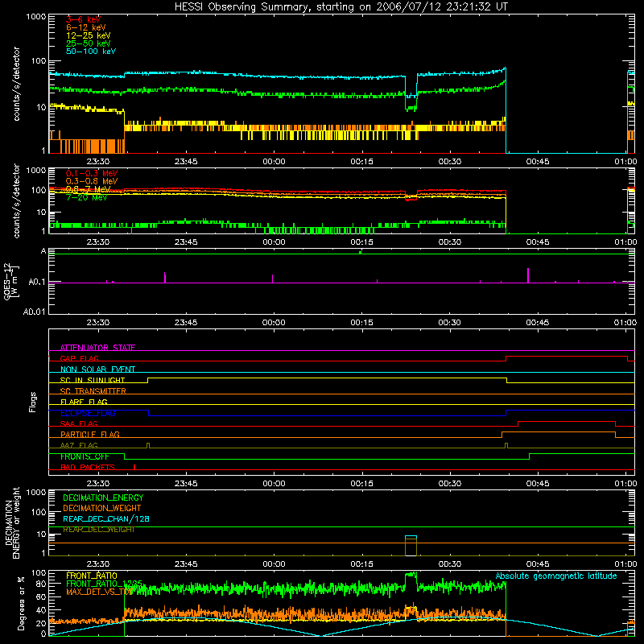644x644 pixels.
Task: Click the 7-20 MeV legend label
Action: click(87, 197)
